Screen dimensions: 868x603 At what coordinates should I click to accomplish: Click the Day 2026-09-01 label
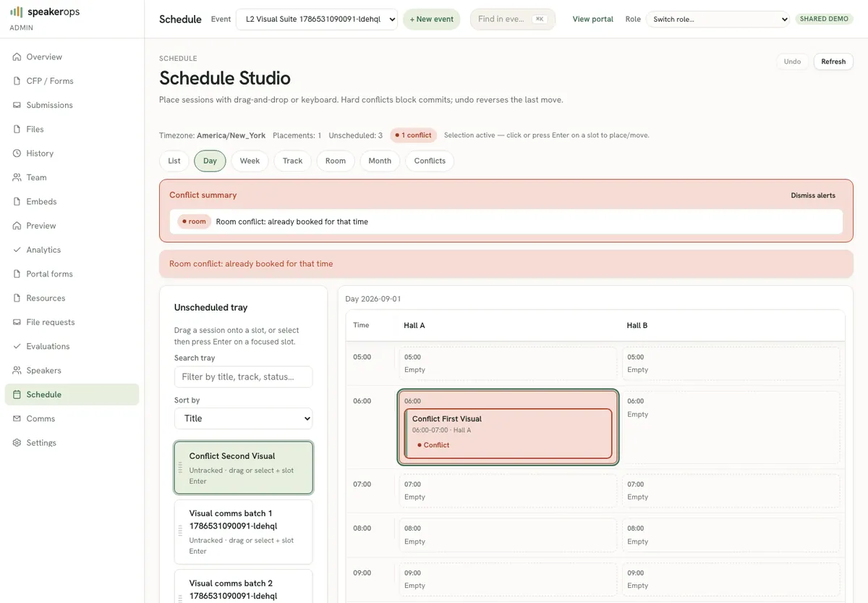tap(373, 299)
